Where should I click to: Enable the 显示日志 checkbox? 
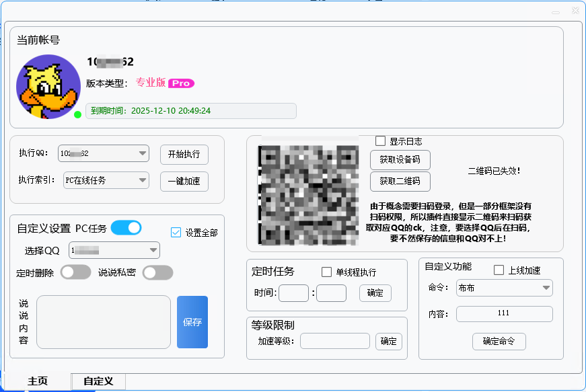click(x=381, y=141)
